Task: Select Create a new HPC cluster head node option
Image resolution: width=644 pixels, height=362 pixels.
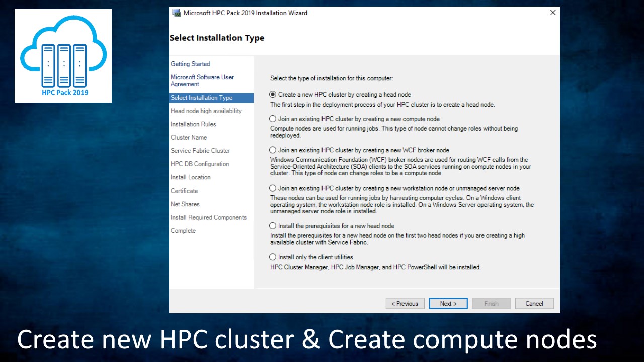Action: 341,94
